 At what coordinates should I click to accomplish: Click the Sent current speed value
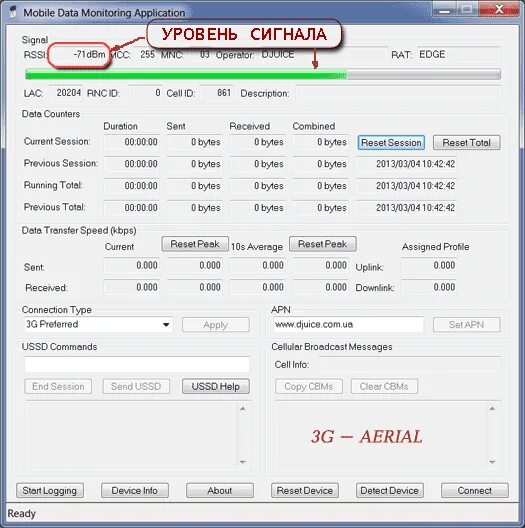click(x=131, y=265)
